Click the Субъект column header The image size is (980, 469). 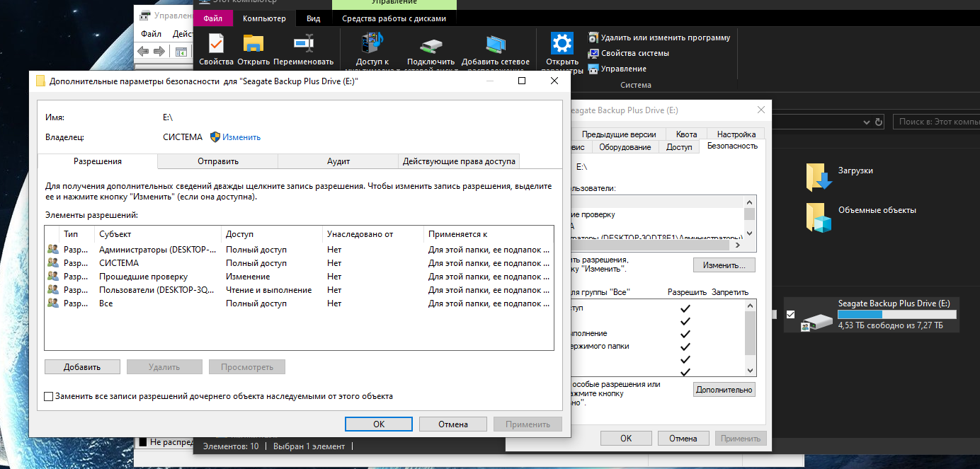click(x=159, y=234)
